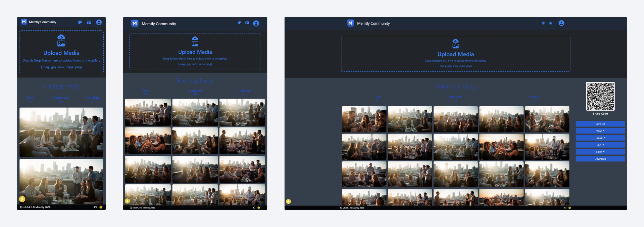Open second gallery photo in mobile view
Screen dimensions: 644x227
(x=61, y=181)
